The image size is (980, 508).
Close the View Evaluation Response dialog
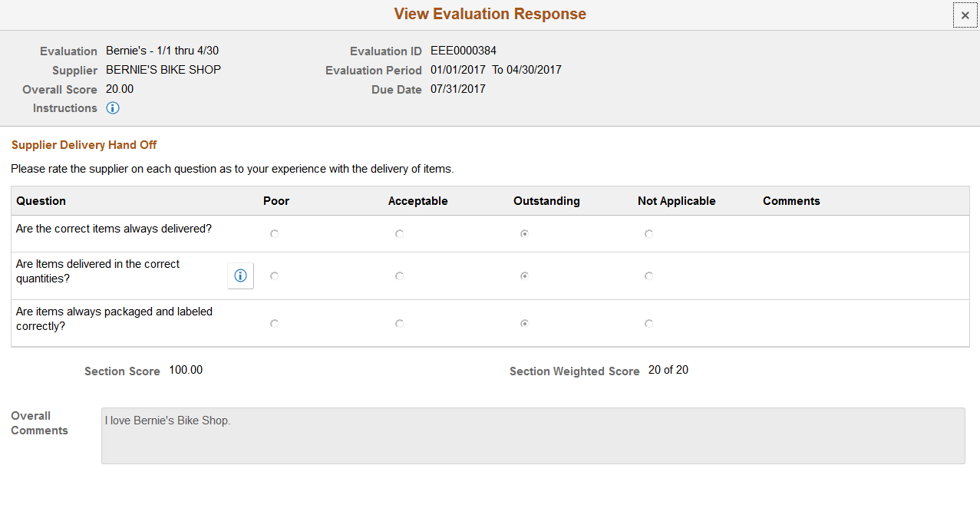[965, 15]
